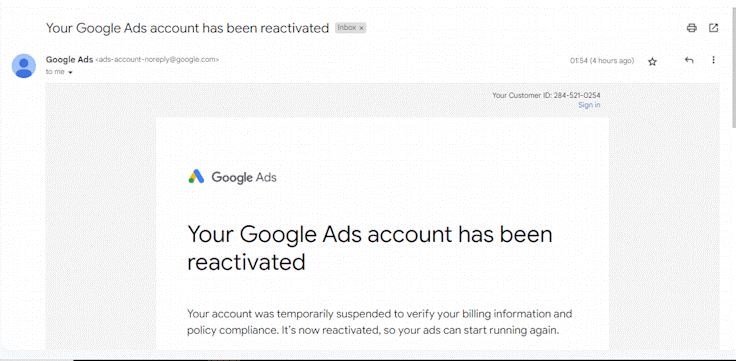
Task: Reply to the Google Ads email
Action: pyautogui.click(x=689, y=60)
